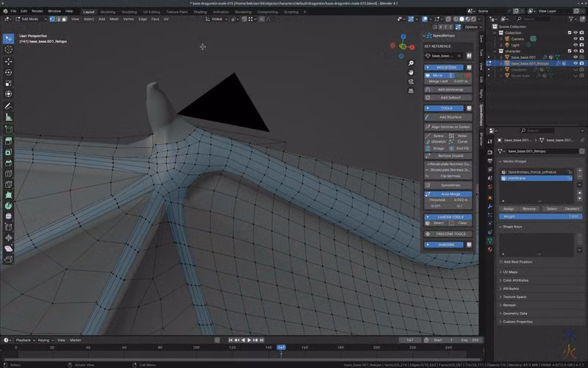Toggle the camera view icon
The width and height of the screenshot is (588, 368).
point(411,82)
